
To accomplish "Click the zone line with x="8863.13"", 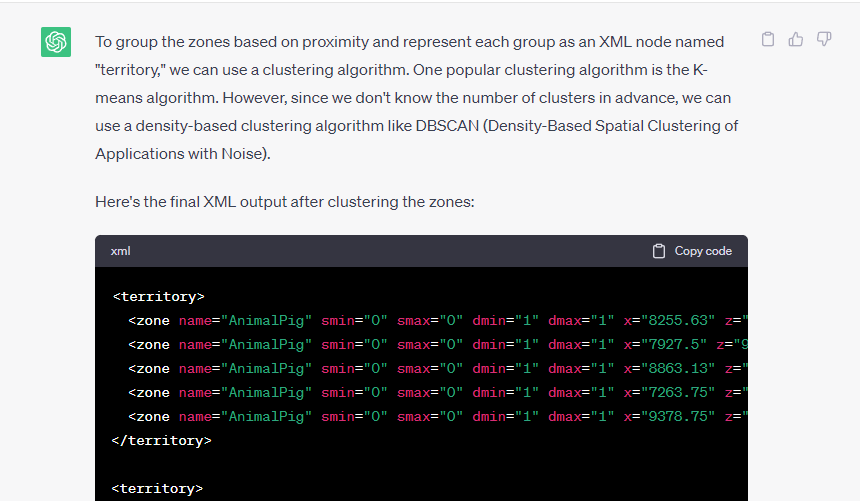I will tap(438, 368).
